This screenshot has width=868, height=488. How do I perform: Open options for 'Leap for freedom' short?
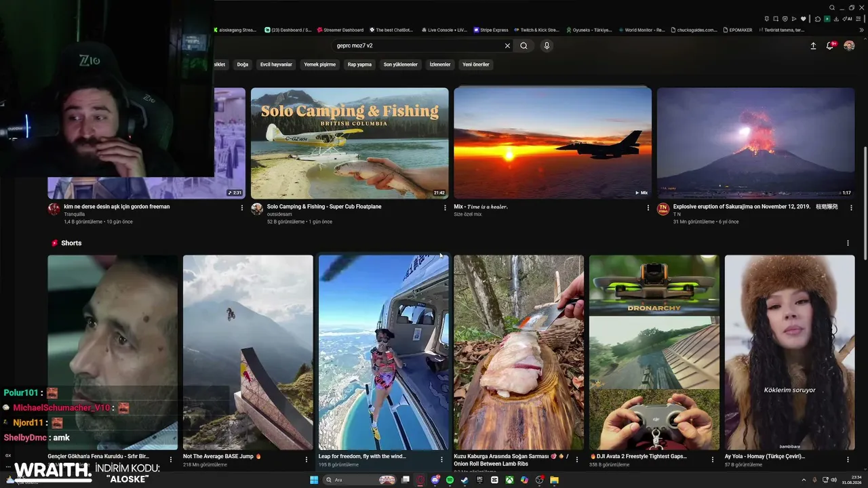(441, 460)
